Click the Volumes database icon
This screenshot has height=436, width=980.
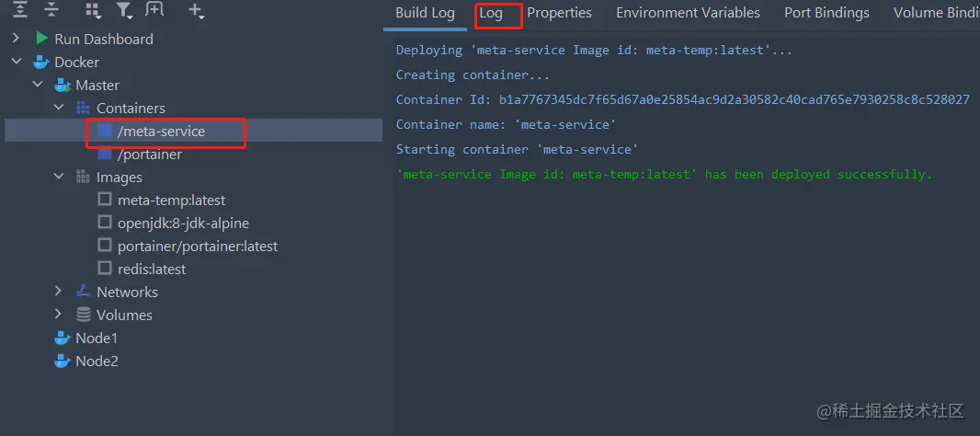83,315
